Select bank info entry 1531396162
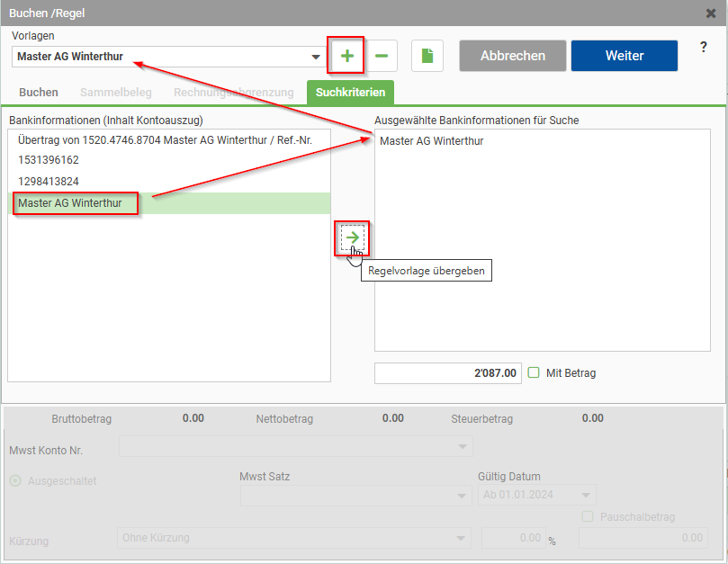 (49, 160)
